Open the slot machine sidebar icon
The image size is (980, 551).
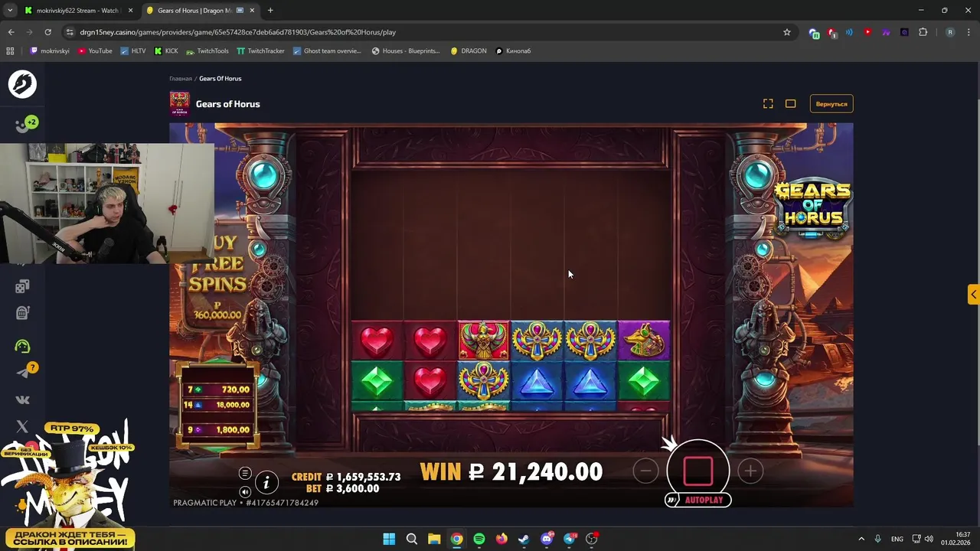click(x=22, y=312)
